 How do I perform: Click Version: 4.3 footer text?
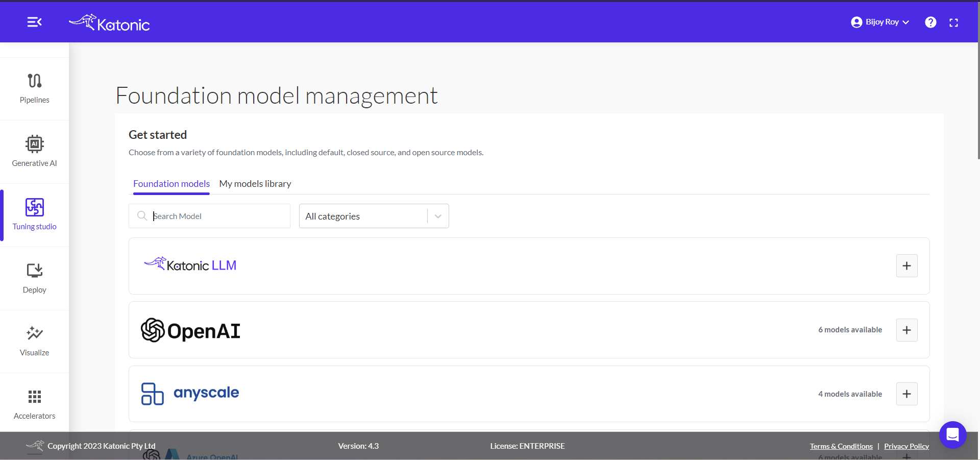click(358, 446)
